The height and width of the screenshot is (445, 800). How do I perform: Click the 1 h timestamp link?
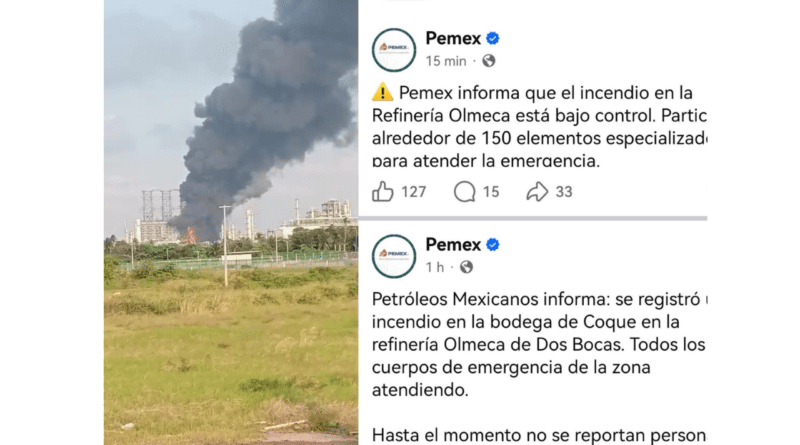coord(435,267)
